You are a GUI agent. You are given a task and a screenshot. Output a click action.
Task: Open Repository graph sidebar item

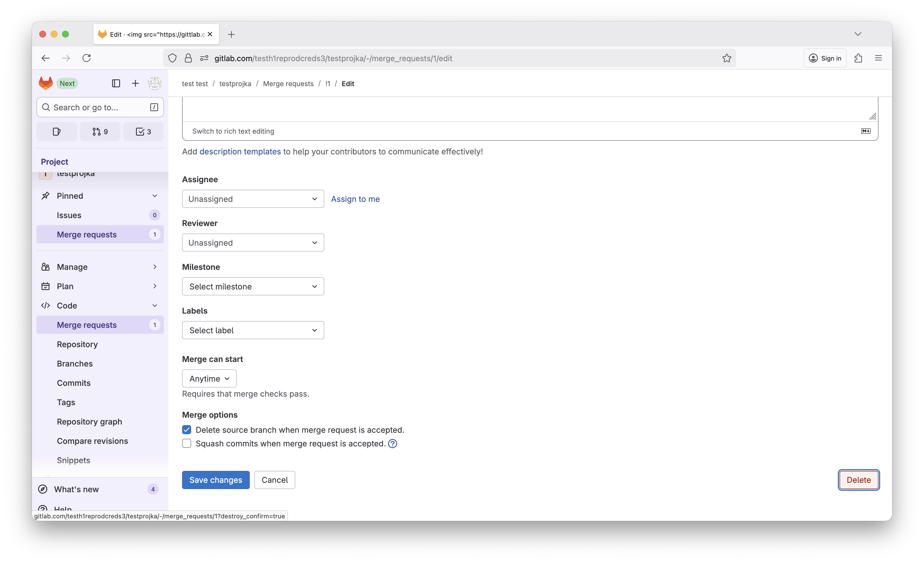coord(89,422)
